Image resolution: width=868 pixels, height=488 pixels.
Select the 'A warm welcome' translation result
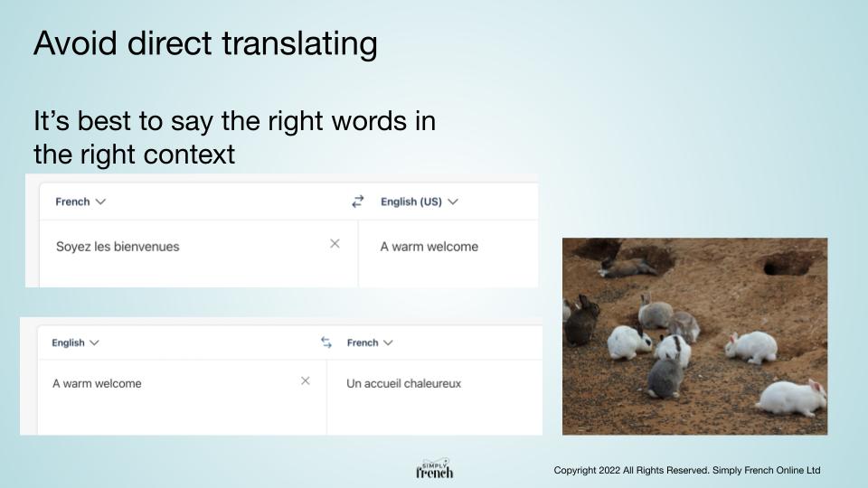(429, 247)
